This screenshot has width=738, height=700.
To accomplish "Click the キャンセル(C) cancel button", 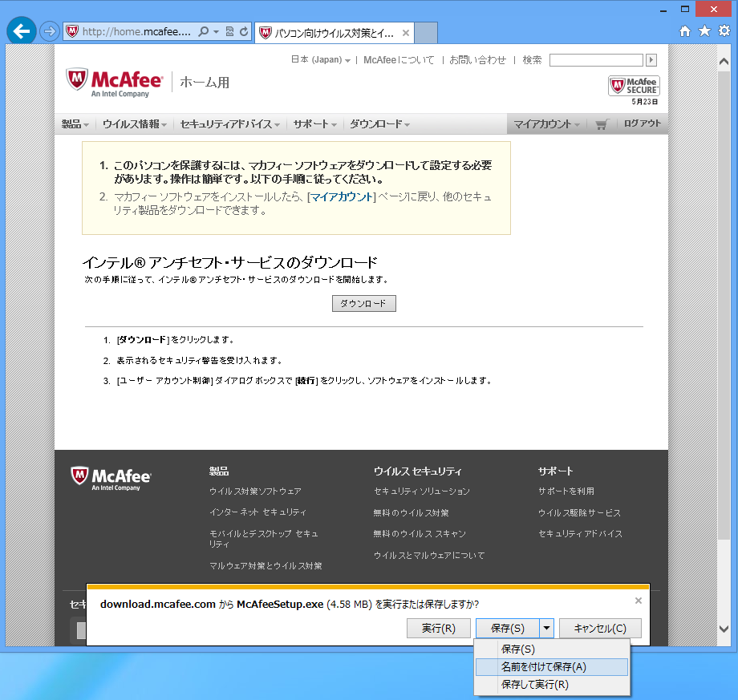I will coord(600,628).
